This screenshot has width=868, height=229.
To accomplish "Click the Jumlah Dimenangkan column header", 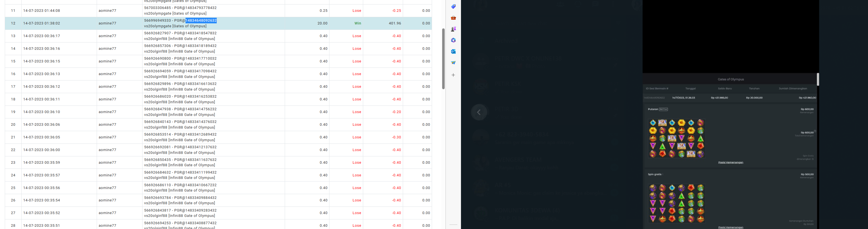I will 793,88.
